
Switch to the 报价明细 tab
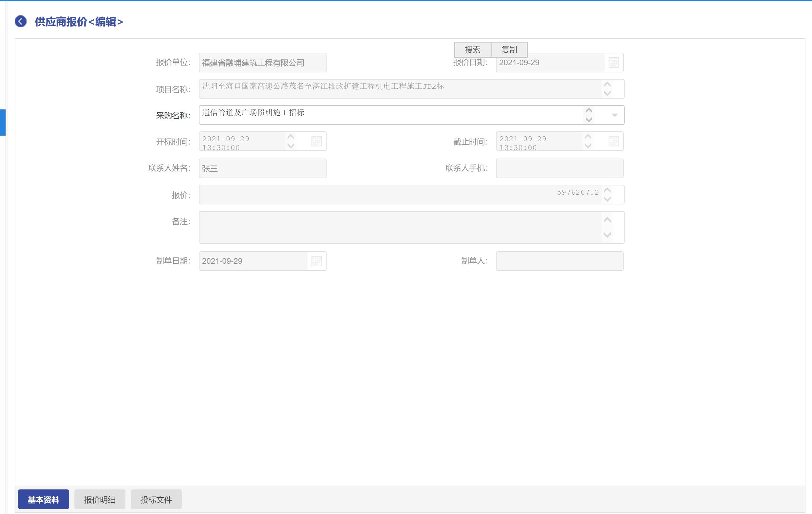(100, 500)
